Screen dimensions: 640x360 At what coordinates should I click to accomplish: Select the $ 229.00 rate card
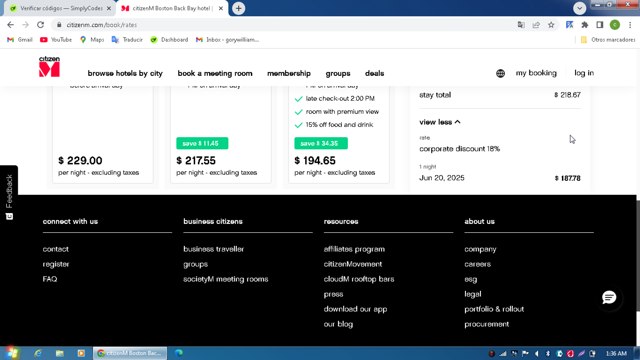pos(103,135)
